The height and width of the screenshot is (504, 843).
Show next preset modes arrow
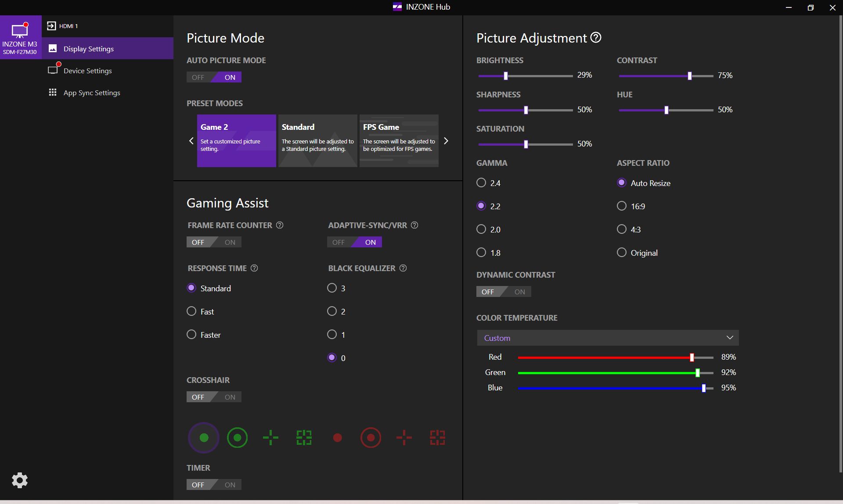point(446,141)
